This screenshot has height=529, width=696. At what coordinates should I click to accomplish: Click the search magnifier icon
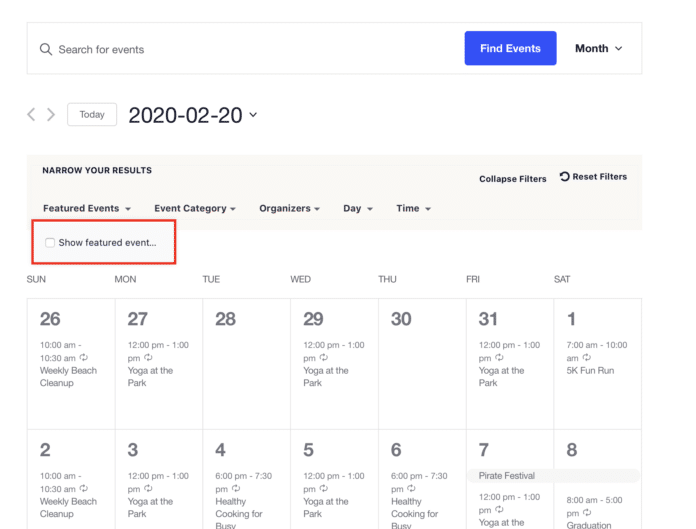coord(46,49)
